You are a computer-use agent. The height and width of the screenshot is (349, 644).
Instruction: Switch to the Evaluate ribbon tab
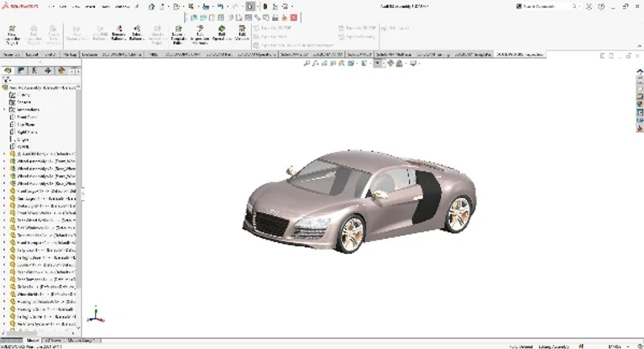[x=89, y=54]
